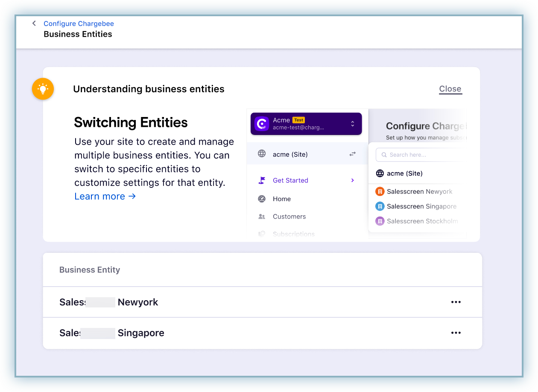Expand the Acme site switcher arrows
Screen dimensions: 538x392
pyautogui.click(x=353, y=124)
